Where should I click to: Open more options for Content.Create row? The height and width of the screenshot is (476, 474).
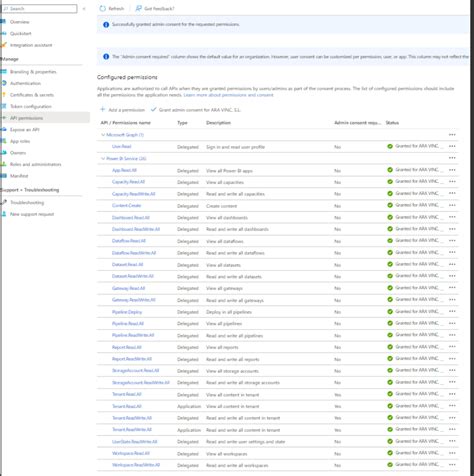click(452, 205)
